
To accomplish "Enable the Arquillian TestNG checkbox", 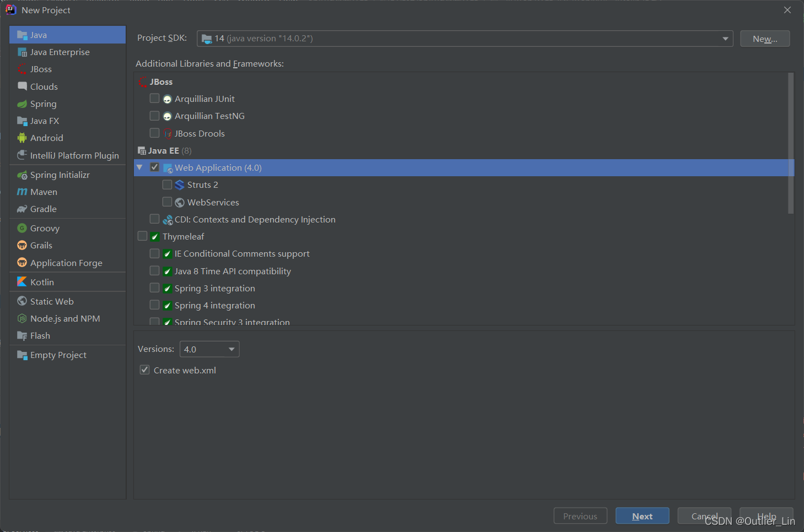I will (155, 116).
